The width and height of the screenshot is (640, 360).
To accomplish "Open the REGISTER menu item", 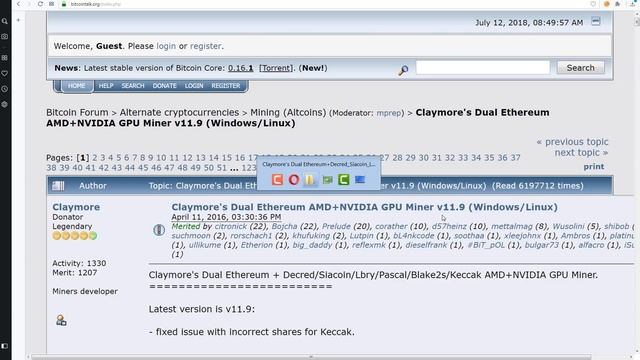I will (226, 86).
